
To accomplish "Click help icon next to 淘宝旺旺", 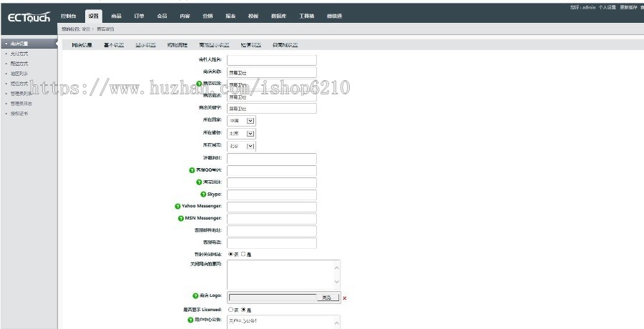I will 199,182.
